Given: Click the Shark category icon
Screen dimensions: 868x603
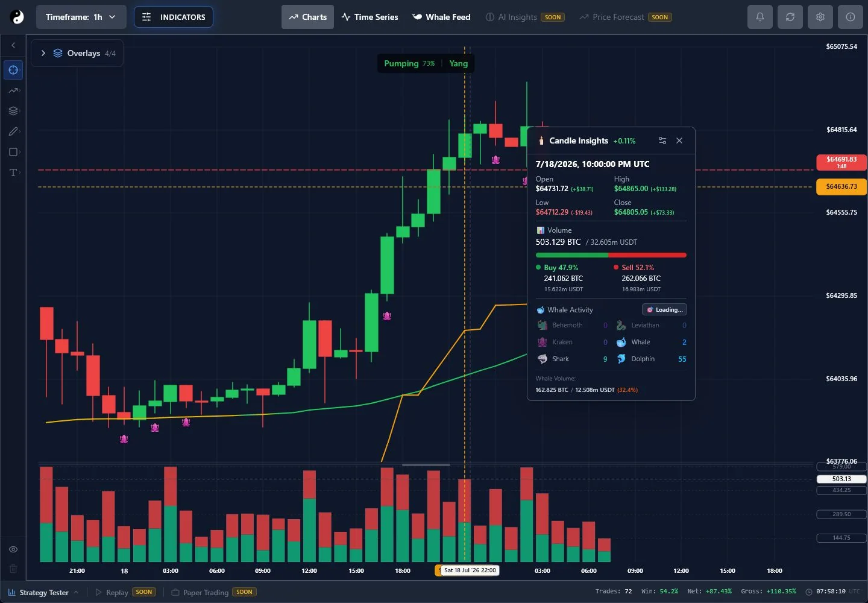Looking at the screenshot, I should (x=542, y=359).
